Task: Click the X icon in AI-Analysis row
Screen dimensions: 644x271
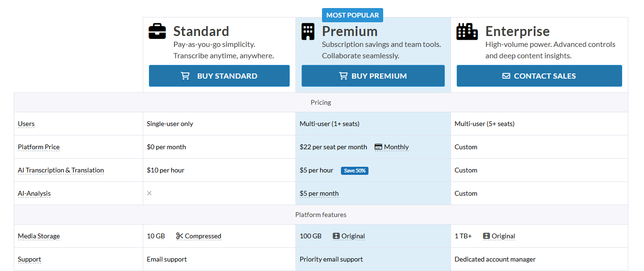Action: pos(149,193)
